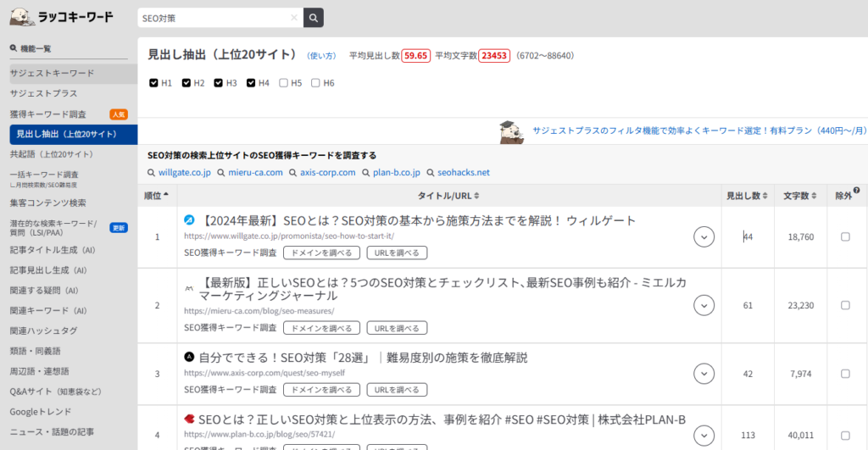Click the professor otter banner icon
Screen dimensions: 868x450
pyautogui.click(x=510, y=133)
